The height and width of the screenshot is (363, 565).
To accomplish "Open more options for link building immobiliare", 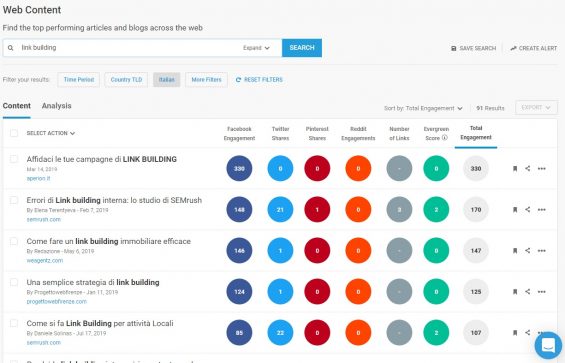I will pos(542,251).
